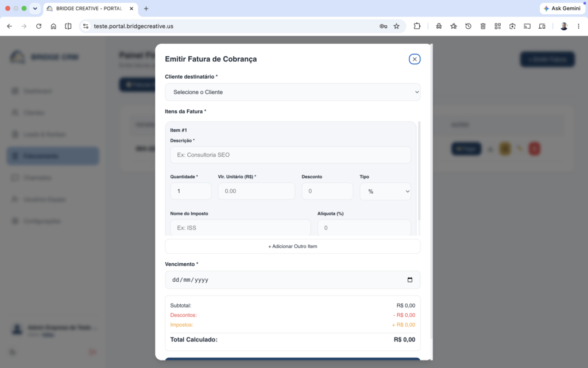Click the red delete icon in background row

(x=535, y=149)
